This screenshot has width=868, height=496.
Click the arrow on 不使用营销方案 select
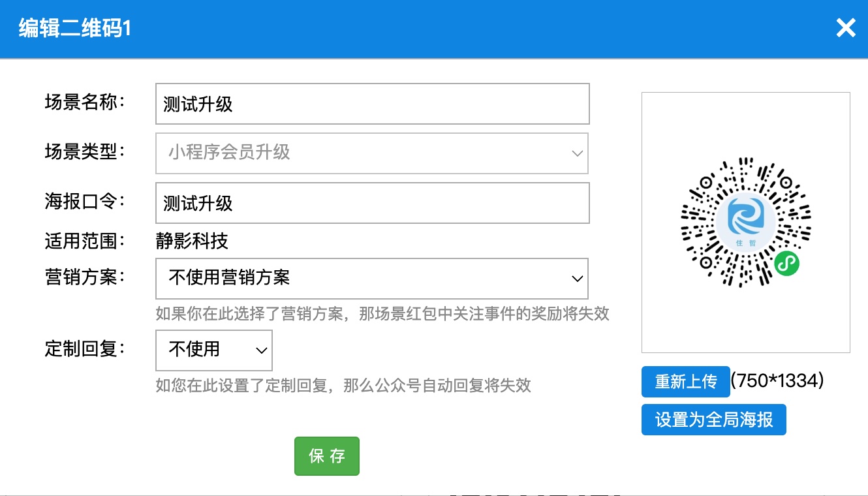coord(577,279)
